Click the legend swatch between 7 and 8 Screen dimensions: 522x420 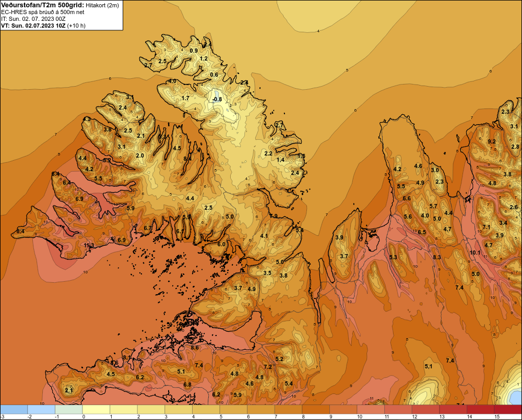tap(288, 410)
